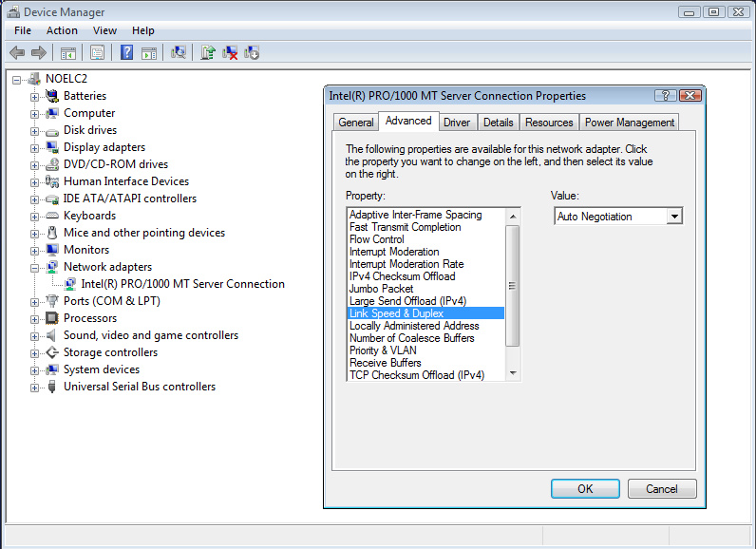Select Priority & VLAN property
The height and width of the screenshot is (549, 756).
pyautogui.click(x=426, y=350)
